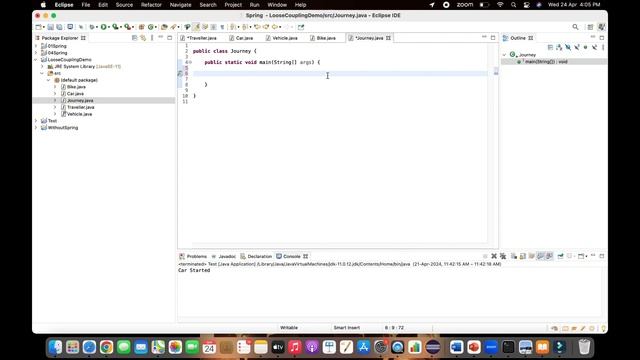Click the editor overview ruler marker

[x=496, y=71]
